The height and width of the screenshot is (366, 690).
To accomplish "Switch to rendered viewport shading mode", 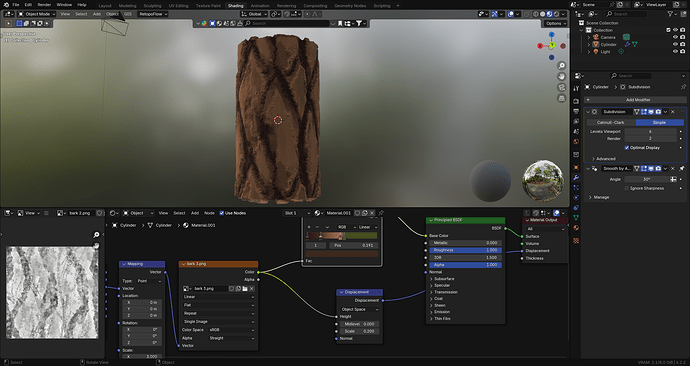I will [x=556, y=14].
